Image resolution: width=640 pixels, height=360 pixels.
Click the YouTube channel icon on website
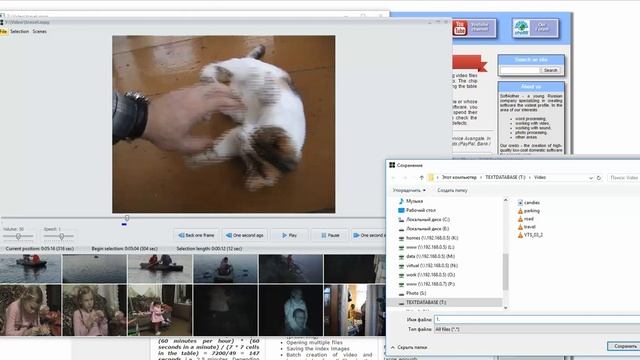(x=460, y=28)
